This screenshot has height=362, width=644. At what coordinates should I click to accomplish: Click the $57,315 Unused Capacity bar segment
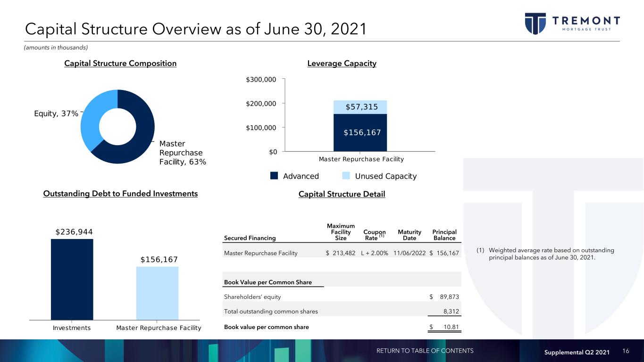tap(360, 107)
